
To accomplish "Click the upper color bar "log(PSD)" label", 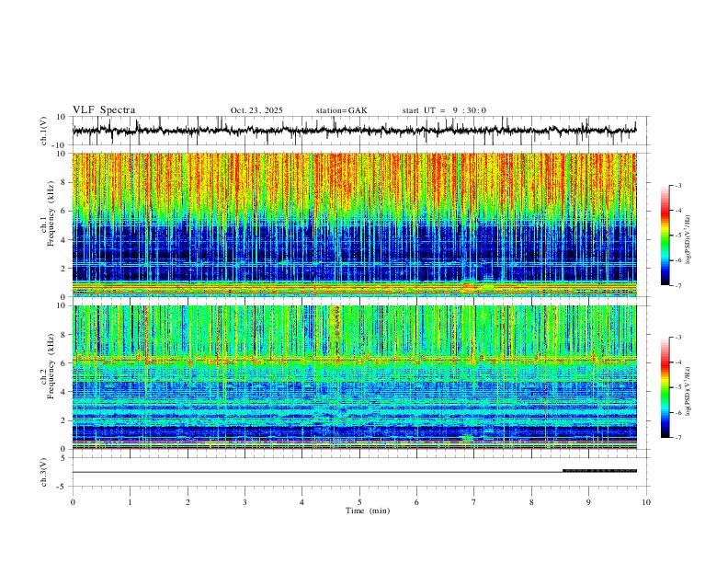I will (688, 239).
